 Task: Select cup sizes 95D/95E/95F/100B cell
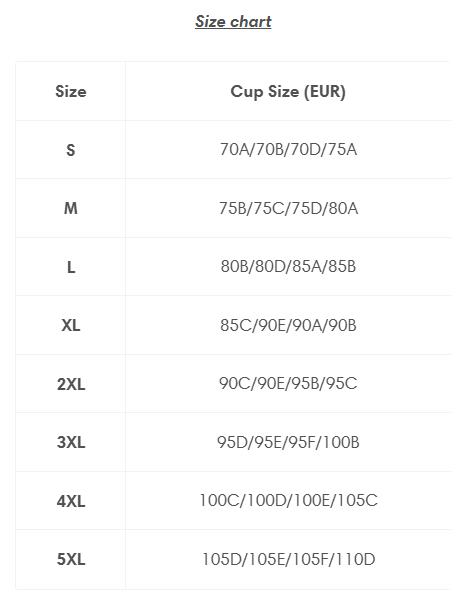[x=288, y=442]
